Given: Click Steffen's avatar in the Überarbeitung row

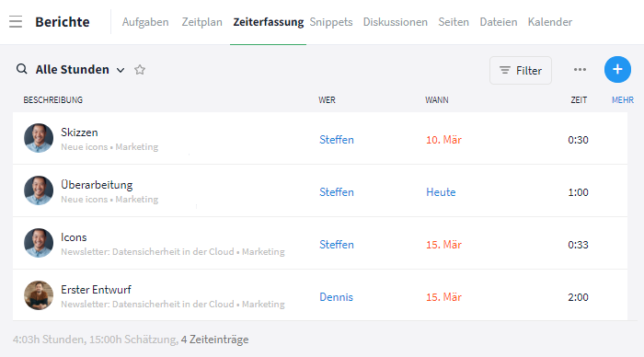Looking at the screenshot, I should [39, 190].
